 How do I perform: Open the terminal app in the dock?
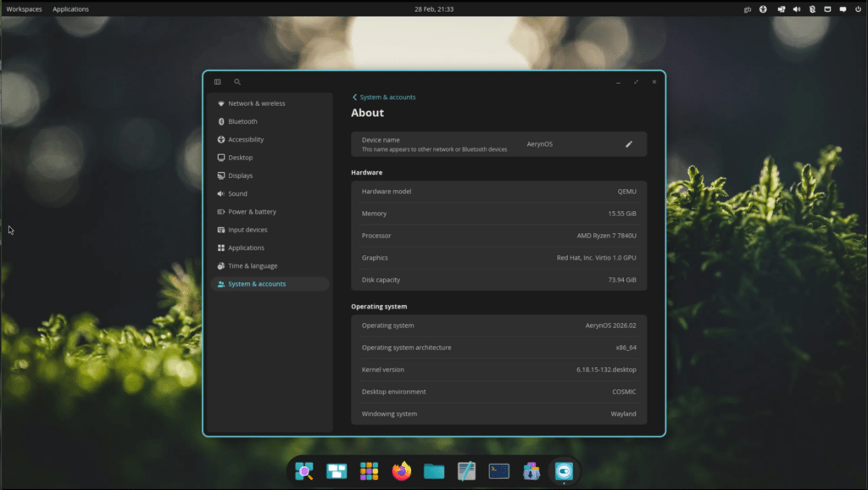(499, 471)
